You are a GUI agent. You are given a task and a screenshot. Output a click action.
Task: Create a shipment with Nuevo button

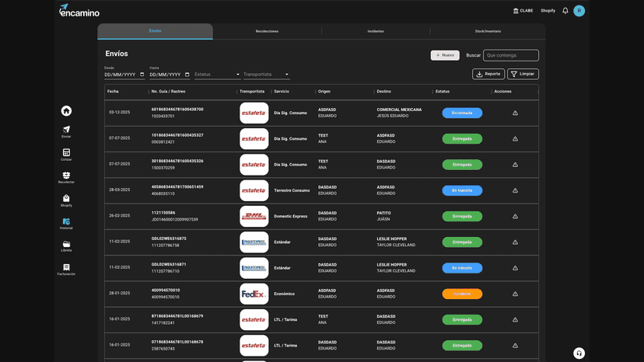pos(445,55)
